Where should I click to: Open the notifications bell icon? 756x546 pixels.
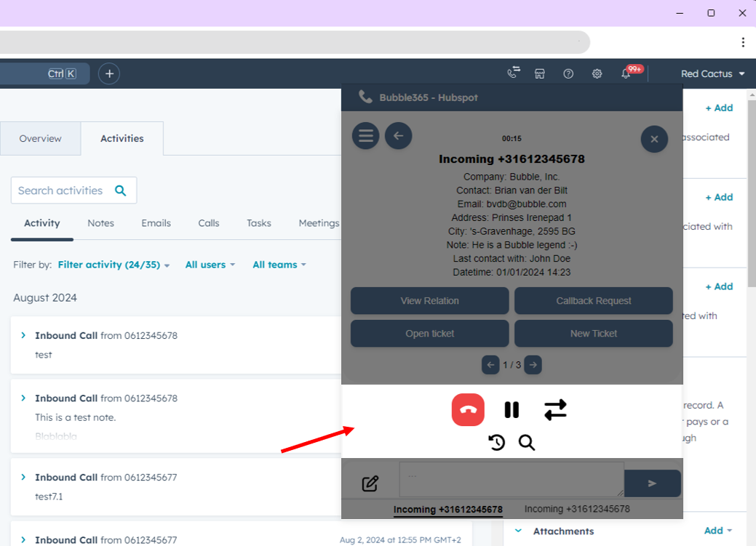[626, 73]
